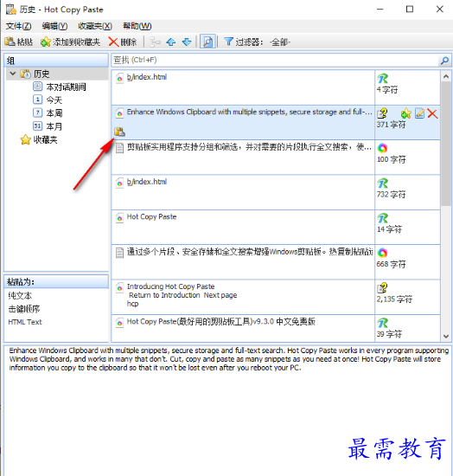Image resolution: width=453 pixels, height=476 pixels.
Task: Click the R icon above 732 字符
Action: [x=382, y=183]
